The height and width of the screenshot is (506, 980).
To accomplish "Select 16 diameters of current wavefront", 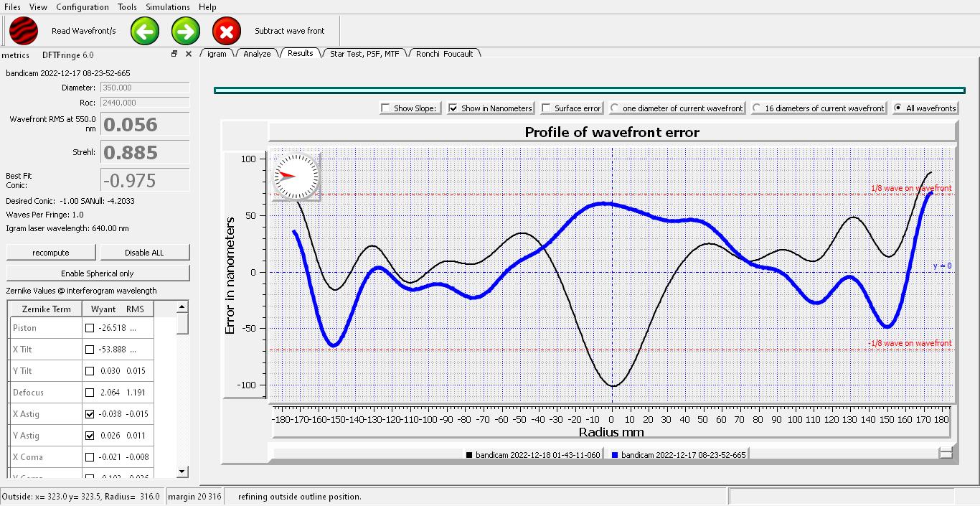I will click(757, 108).
